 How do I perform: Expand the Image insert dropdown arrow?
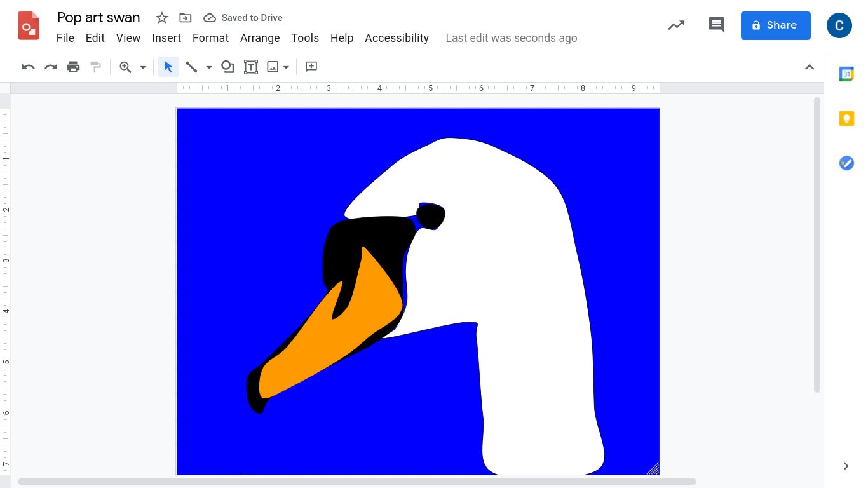[x=287, y=67]
